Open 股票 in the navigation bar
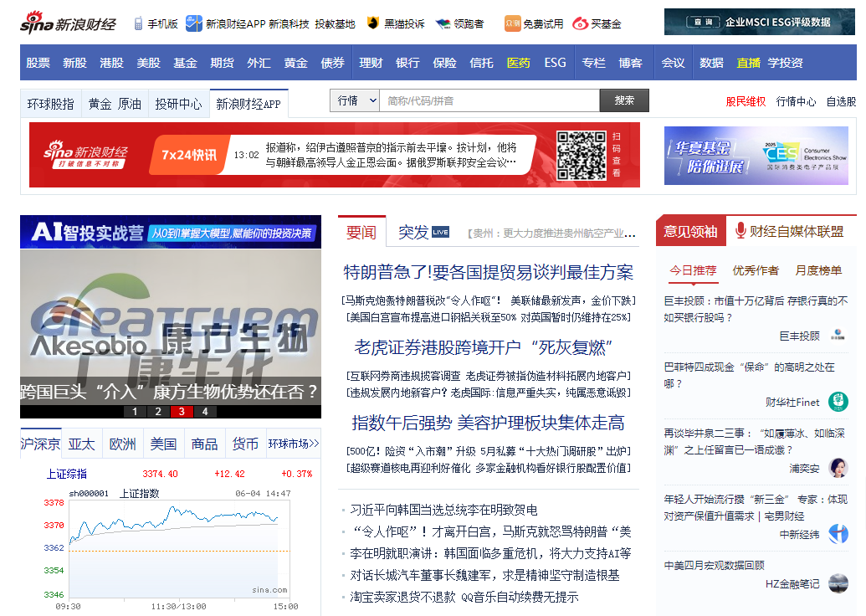The width and height of the screenshot is (866, 616). click(x=38, y=63)
